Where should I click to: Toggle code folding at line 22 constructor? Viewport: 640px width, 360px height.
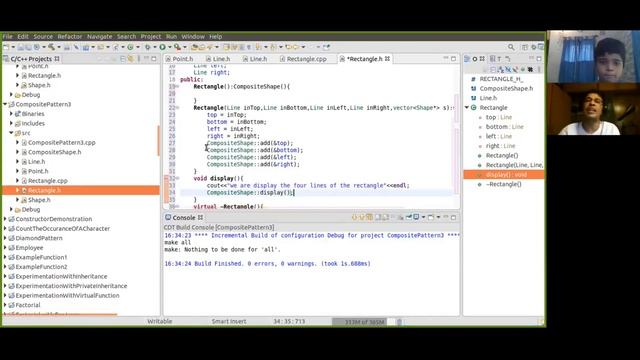pos(177,108)
